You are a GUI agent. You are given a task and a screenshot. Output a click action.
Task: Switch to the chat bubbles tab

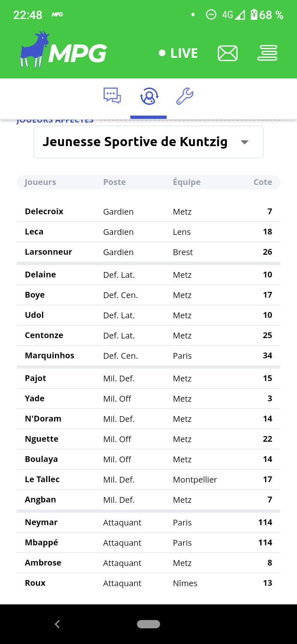point(112,96)
